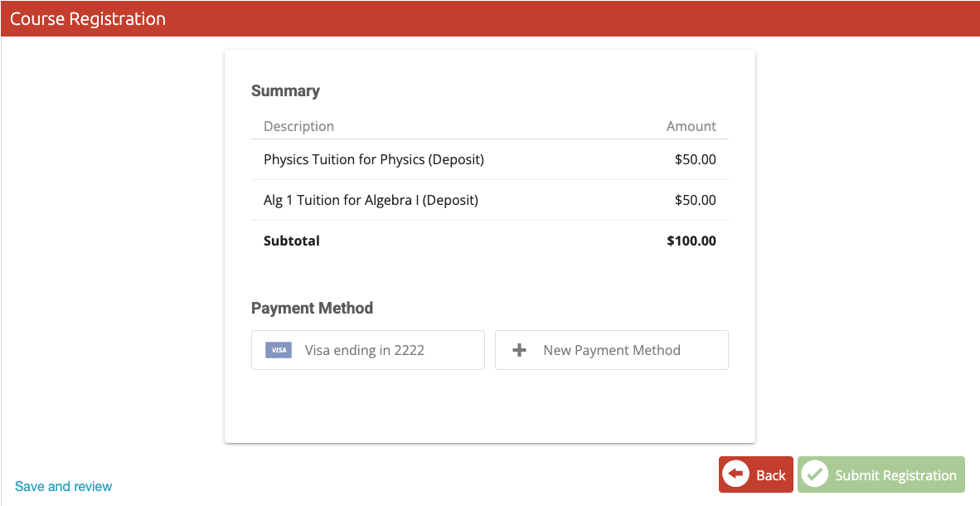Click the checkmark icon on Submit Registration
The width and height of the screenshot is (980, 506).
[x=815, y=474]
